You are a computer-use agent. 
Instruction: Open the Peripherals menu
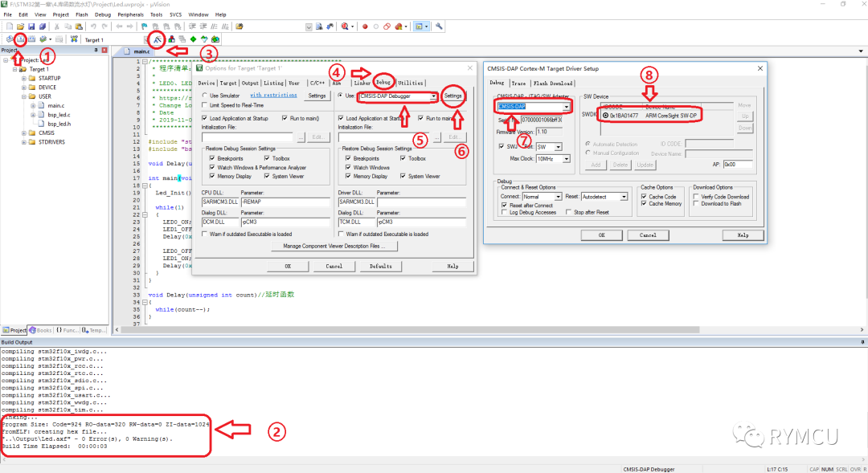pos(131,15)
